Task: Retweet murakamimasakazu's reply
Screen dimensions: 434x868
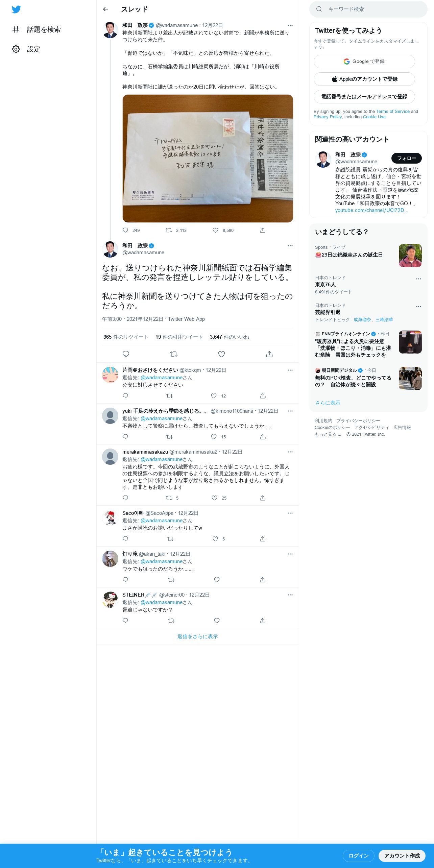Action: 169,498
